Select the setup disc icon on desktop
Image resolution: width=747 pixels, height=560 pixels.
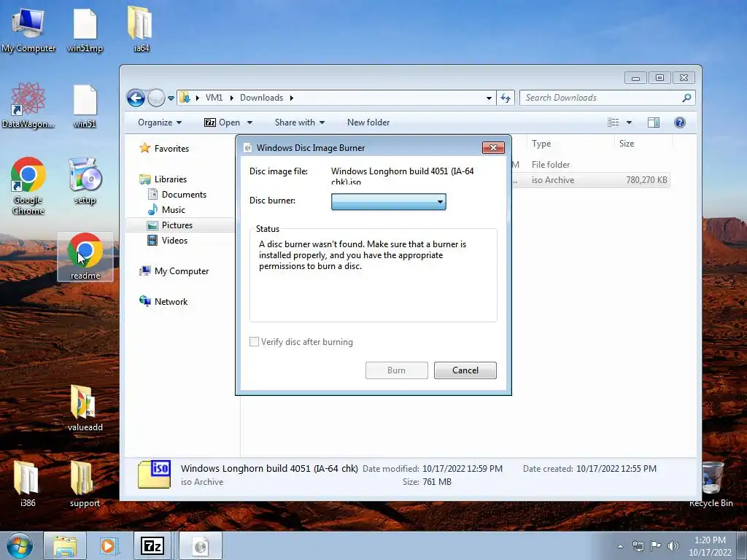pos(85,181)
